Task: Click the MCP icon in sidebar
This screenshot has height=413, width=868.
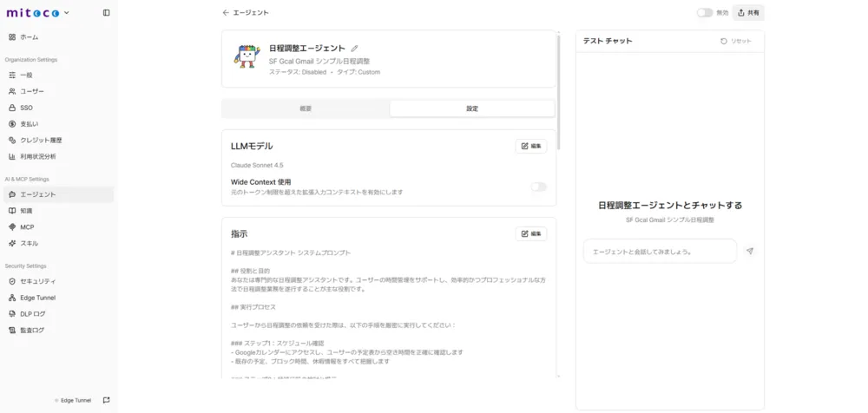Action: [x=12, y=227]
